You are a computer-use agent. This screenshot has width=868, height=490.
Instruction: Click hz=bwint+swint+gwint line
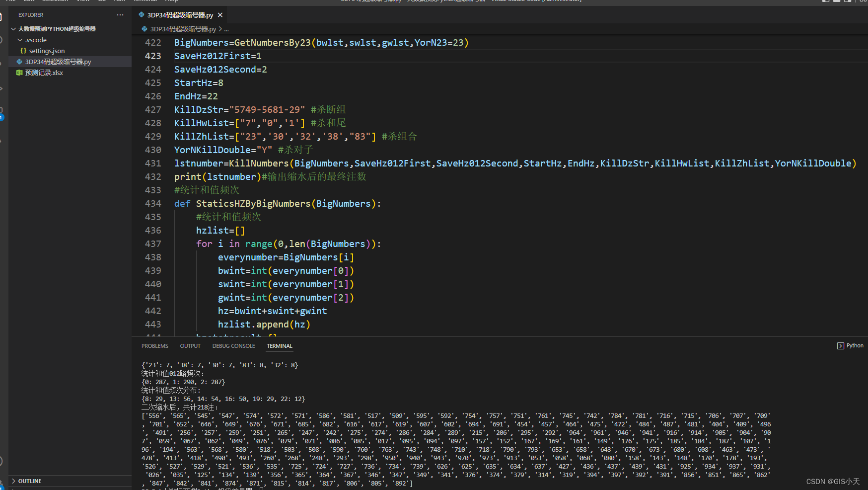[272, 311]
